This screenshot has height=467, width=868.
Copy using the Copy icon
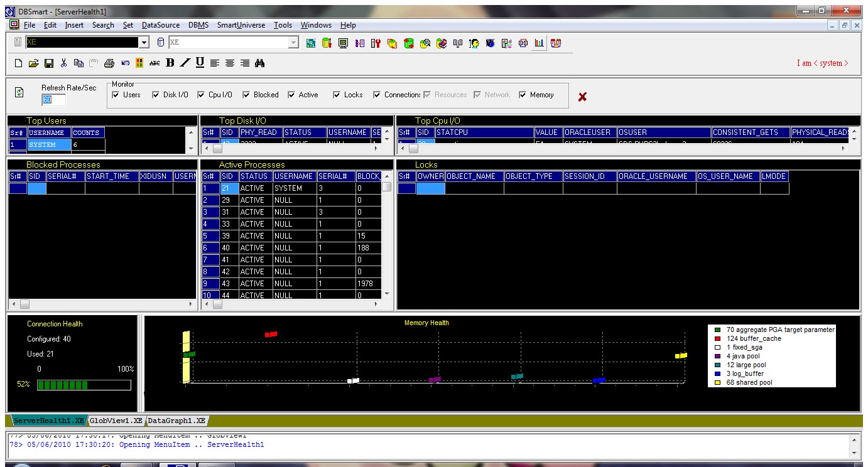[79, 63]
